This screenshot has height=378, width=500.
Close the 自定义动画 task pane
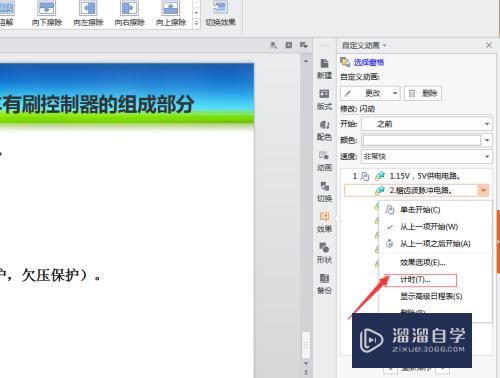coord(489,45)
